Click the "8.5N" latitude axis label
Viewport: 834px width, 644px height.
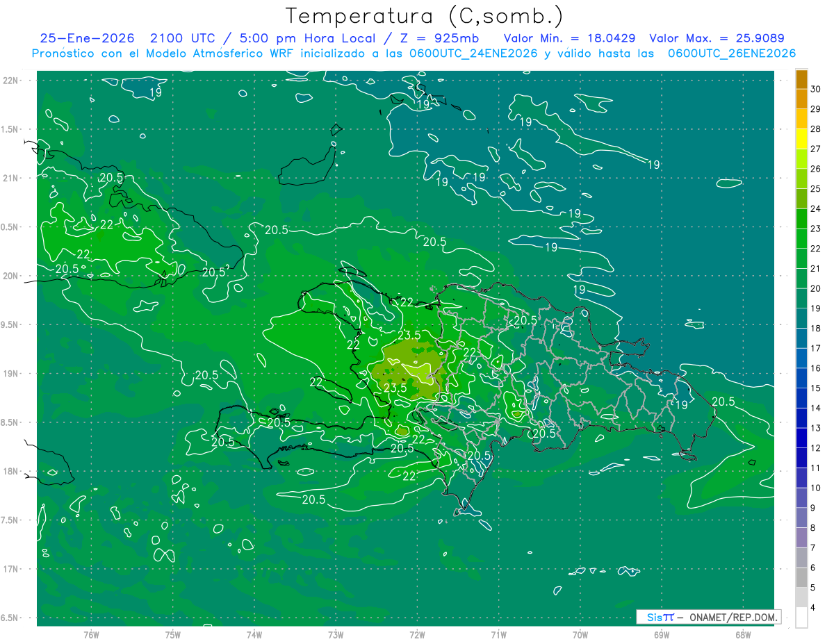point(10,422)
